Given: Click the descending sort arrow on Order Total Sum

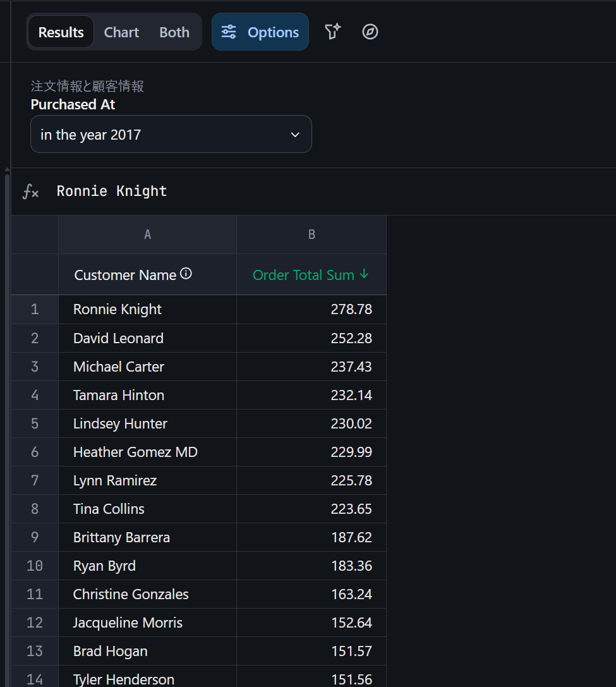Looking at the screenshot, I should click(x=364, y=274).
